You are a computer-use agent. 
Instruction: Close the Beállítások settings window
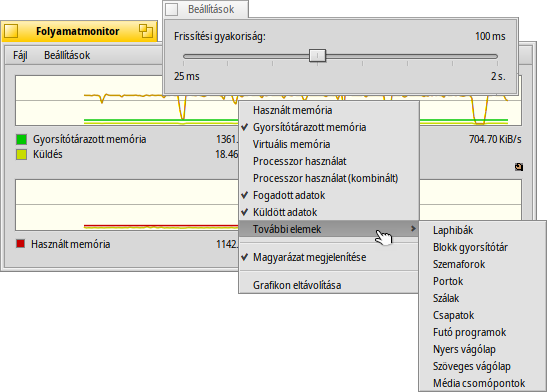(172, 9)
